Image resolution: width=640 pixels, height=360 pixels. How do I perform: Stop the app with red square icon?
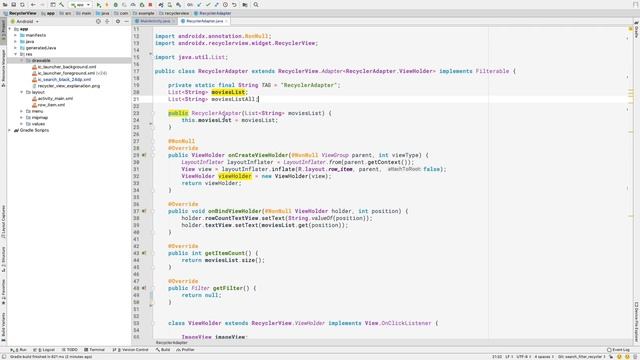[x=150, y=4]
